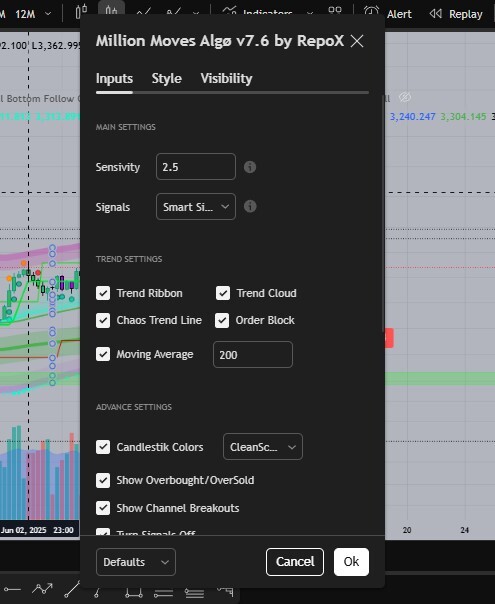Toggle Show Overbought/OverSold checkbox
Viewport: 495px width, 604px height.
point(103,480)
